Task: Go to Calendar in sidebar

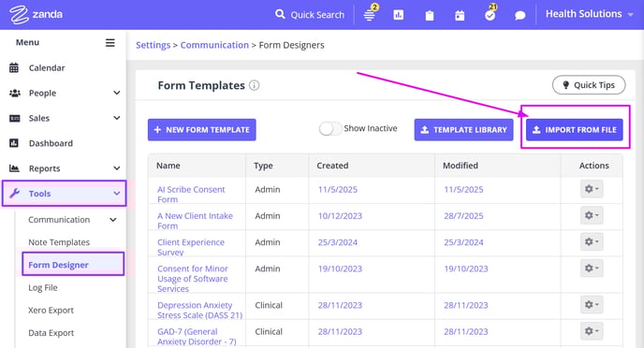Action: pyautogui.click(x=47, y=68)
